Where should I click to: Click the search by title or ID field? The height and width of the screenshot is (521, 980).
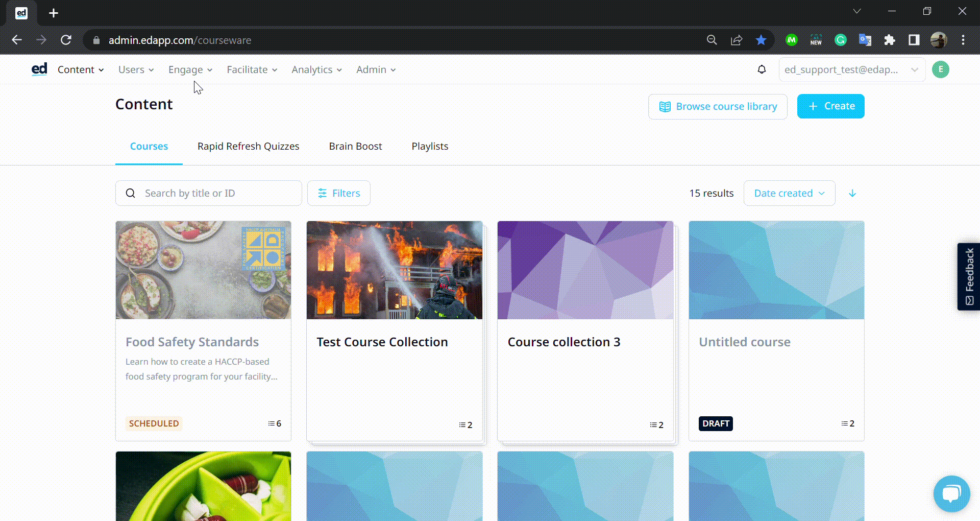pyautogui.click(x=208, y=193)
